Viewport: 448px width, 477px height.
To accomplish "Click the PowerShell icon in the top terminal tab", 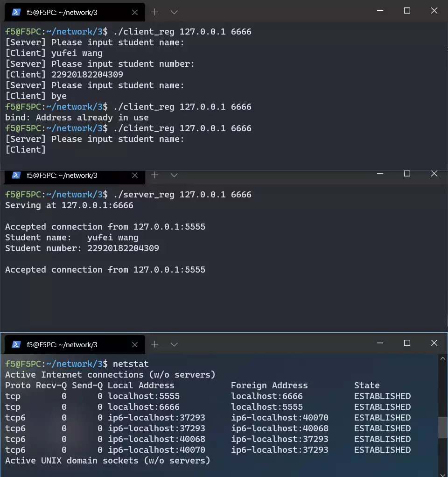I will [x=16, y=12].
